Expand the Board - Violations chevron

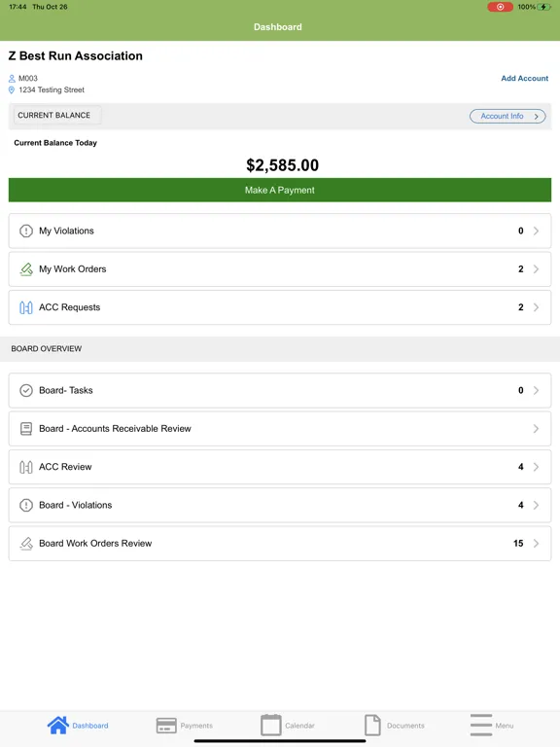[x=536, y=505]
